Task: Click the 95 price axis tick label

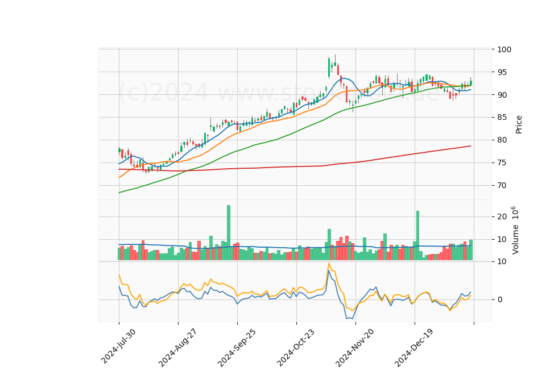Action: pos(502,72)
